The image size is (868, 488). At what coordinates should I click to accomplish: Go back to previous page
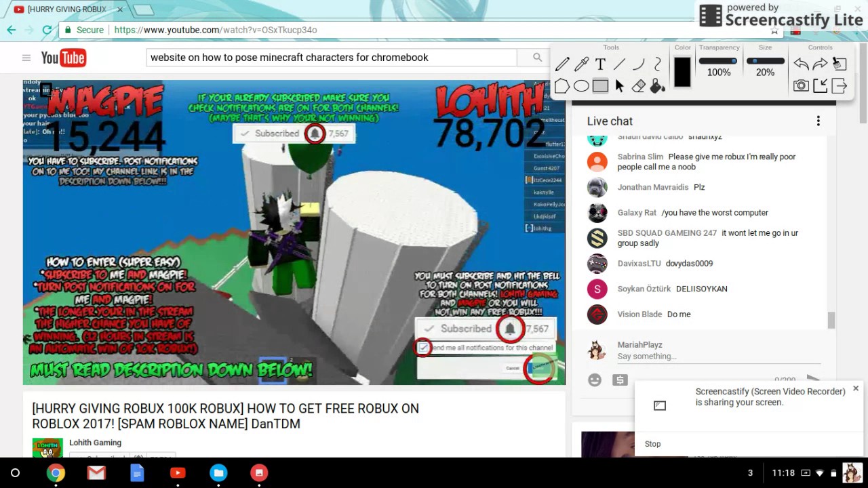(x=12, y=30)
